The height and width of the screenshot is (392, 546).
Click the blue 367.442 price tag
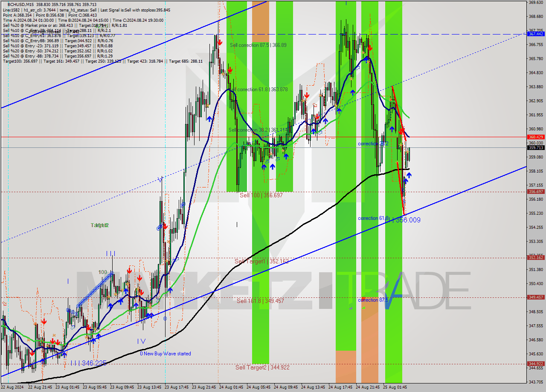536,34
